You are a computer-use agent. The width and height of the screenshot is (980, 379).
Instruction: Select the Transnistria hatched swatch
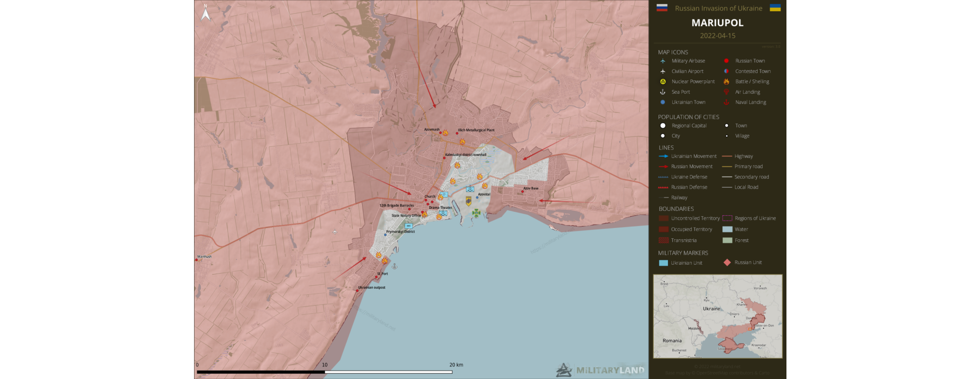click(663, 240)
